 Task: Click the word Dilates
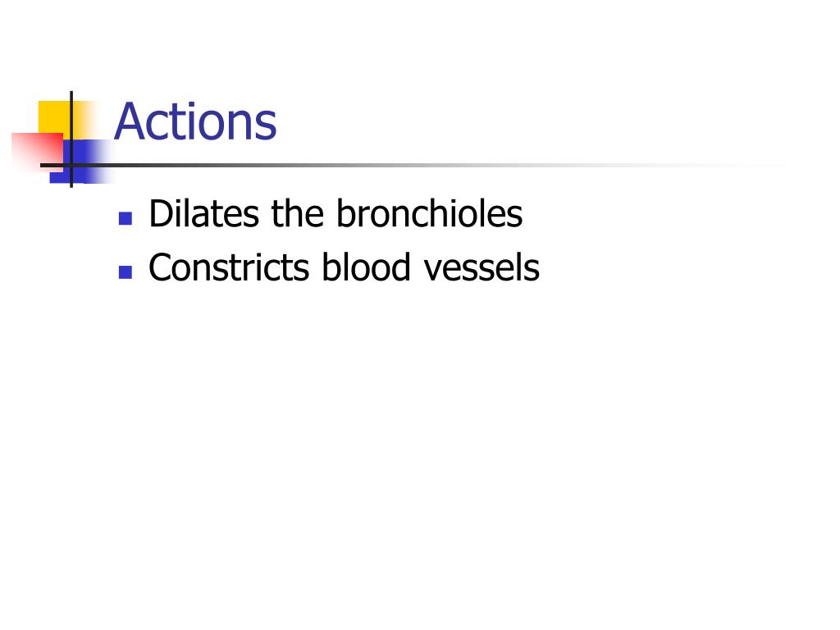pyautogui.click(x=204, y=213)
